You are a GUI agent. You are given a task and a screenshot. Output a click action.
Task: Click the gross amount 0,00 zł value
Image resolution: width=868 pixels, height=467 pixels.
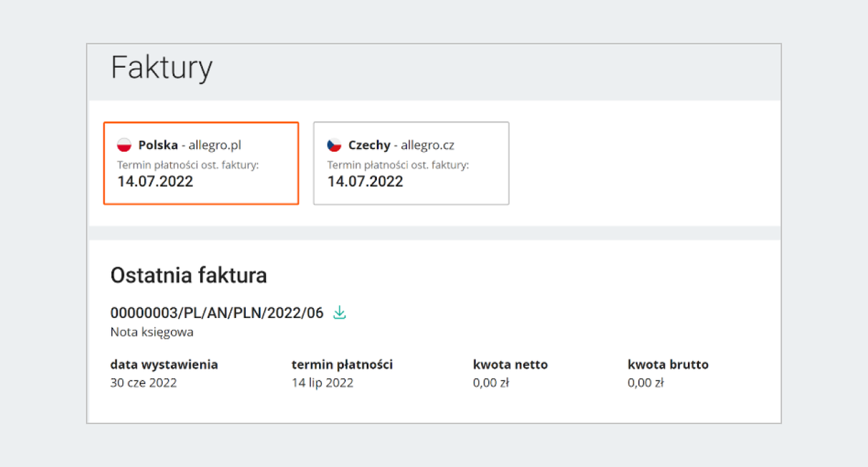coord(646,383)
